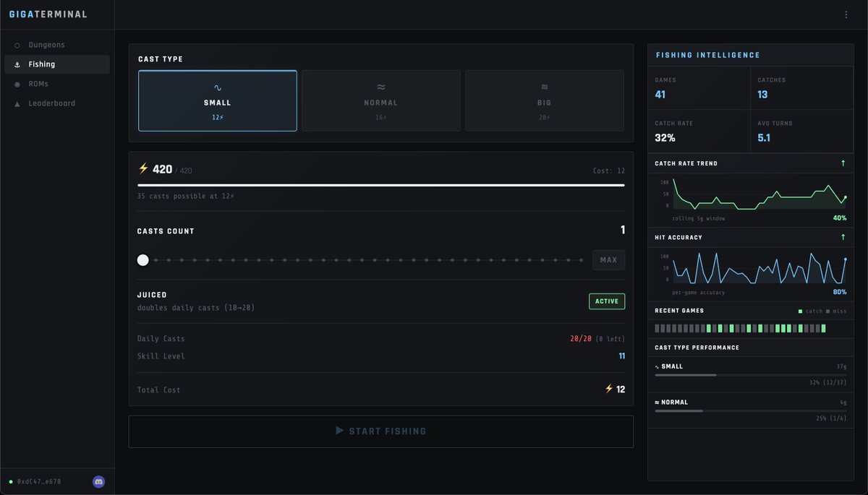This screenshot has width=868, height=495.
Task: Open the Dungeons section in sidebar
Action: point(57,45)
